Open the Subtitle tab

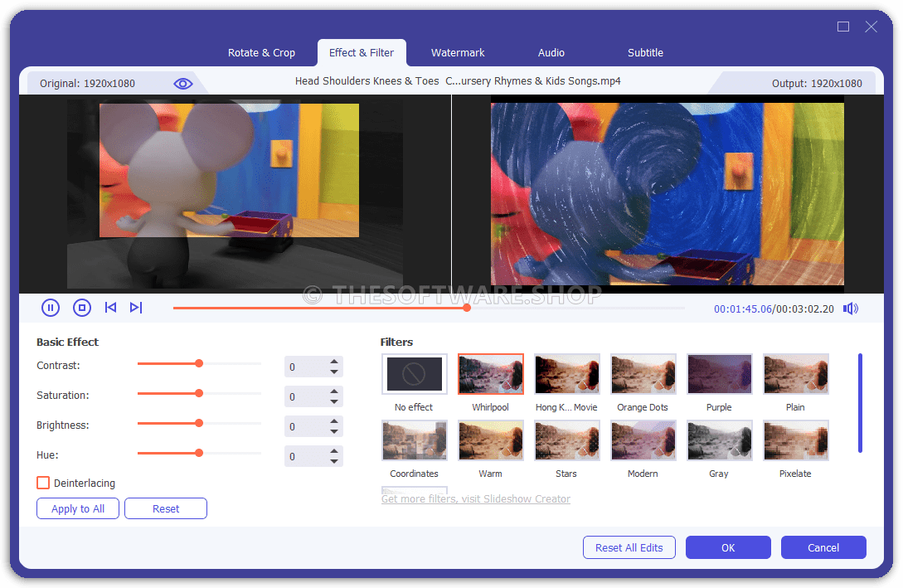click(646, 53)
